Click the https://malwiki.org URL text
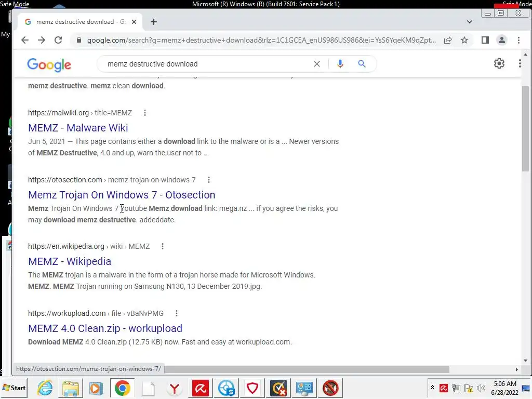The width and height of the screenshot is (532, 399). [58, 113]
